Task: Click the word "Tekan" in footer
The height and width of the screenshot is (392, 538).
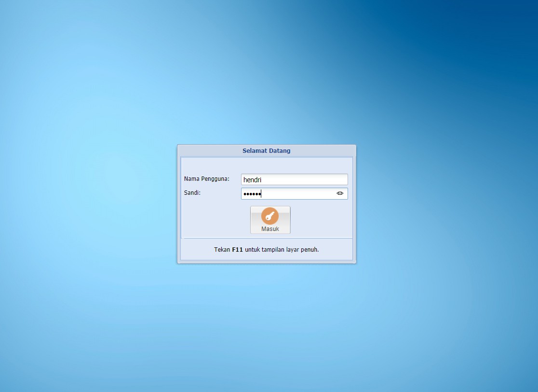Action: pyautogui.click(x=222, y=250)
